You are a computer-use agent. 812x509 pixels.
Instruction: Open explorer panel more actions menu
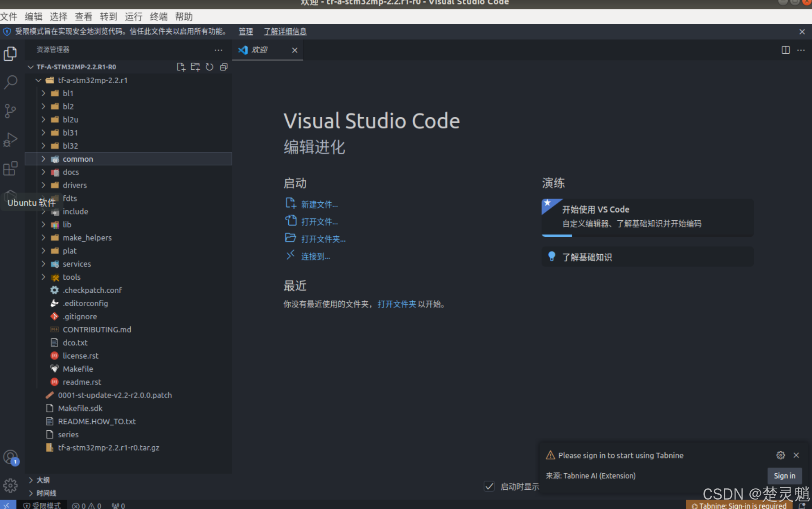[218, 50]
